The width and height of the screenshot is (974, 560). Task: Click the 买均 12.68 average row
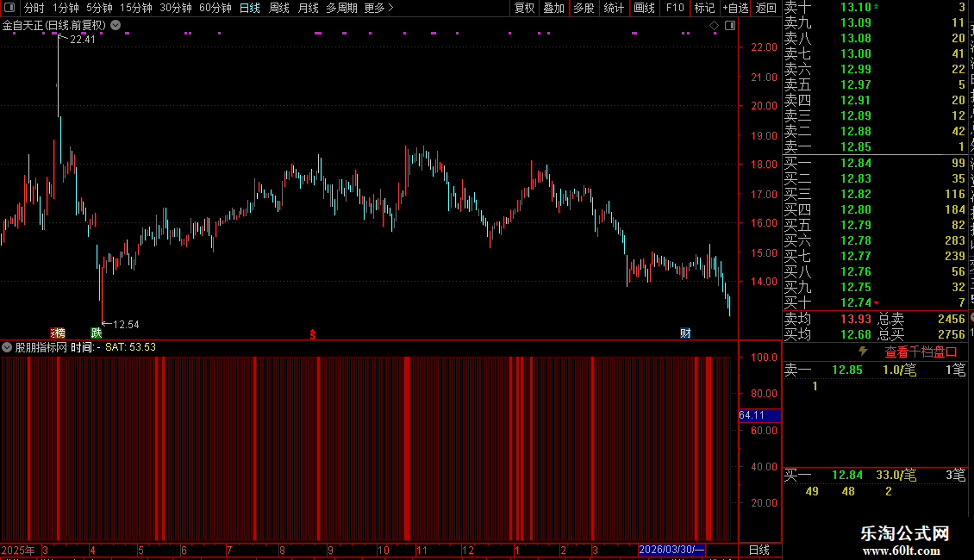click(x=827, y=334)
